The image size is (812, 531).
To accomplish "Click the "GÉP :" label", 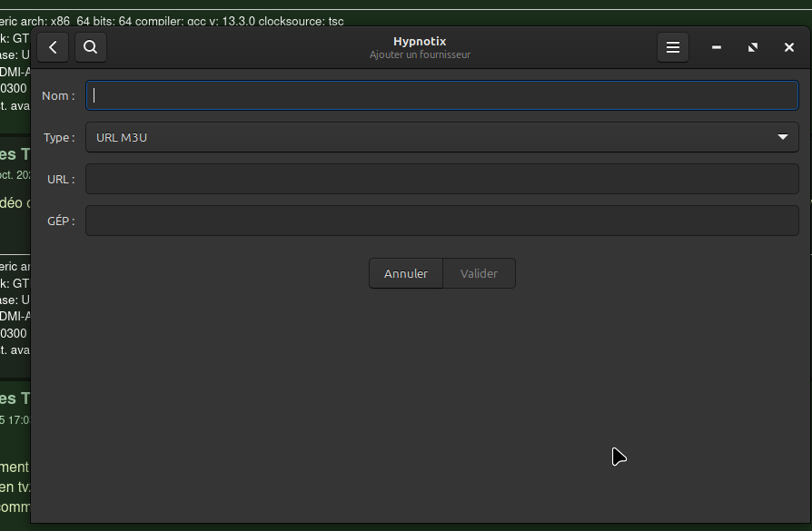I will pyautogui.click(x=61, y=221).
